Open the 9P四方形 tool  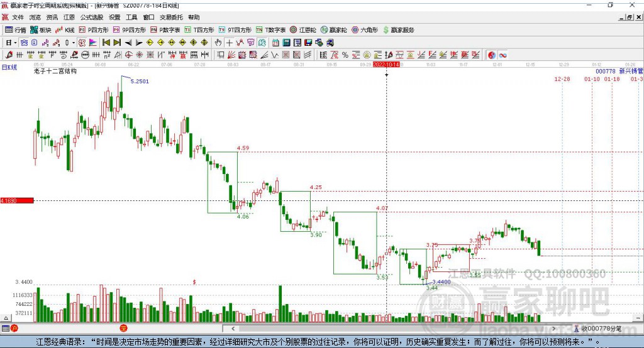tap(130, 30)
